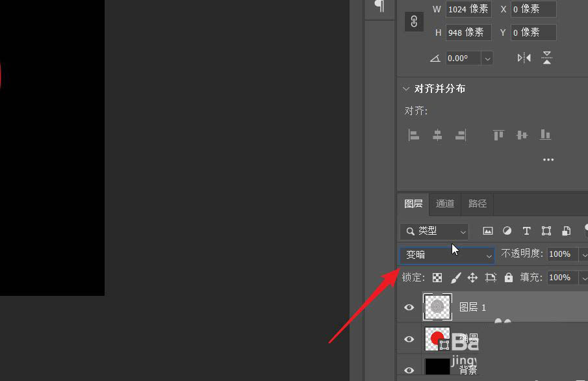Screen dimensions: 588x381
Task: Open the 不透明度 slider arrow
Action: 583,255
